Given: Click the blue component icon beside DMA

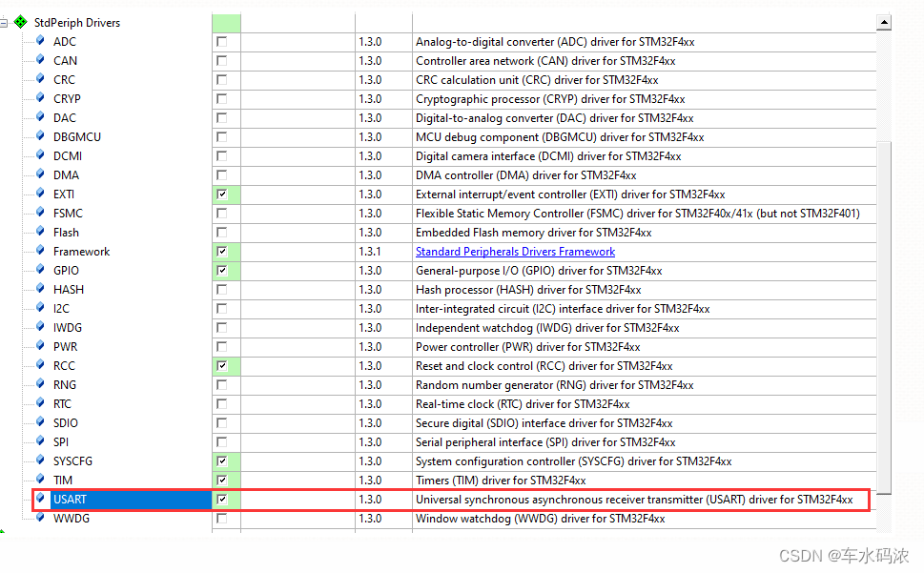Looking at the screenshot, I should coord(40,174).
